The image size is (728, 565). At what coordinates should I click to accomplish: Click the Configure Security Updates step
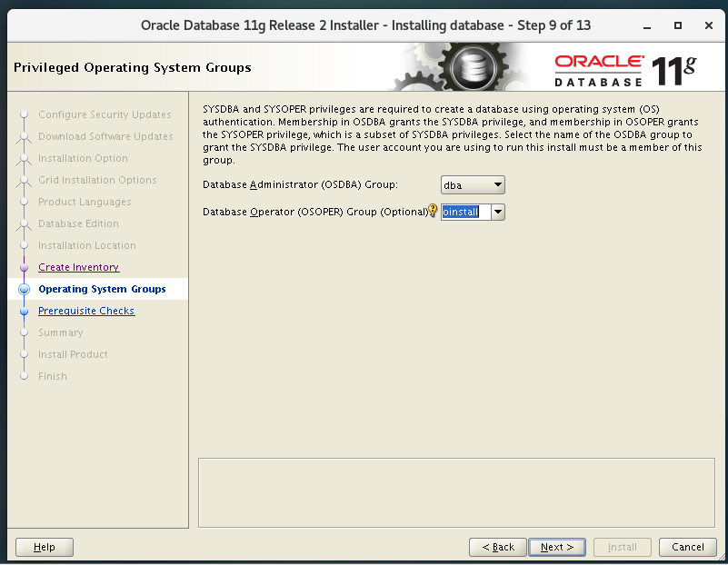click(105, 114)
